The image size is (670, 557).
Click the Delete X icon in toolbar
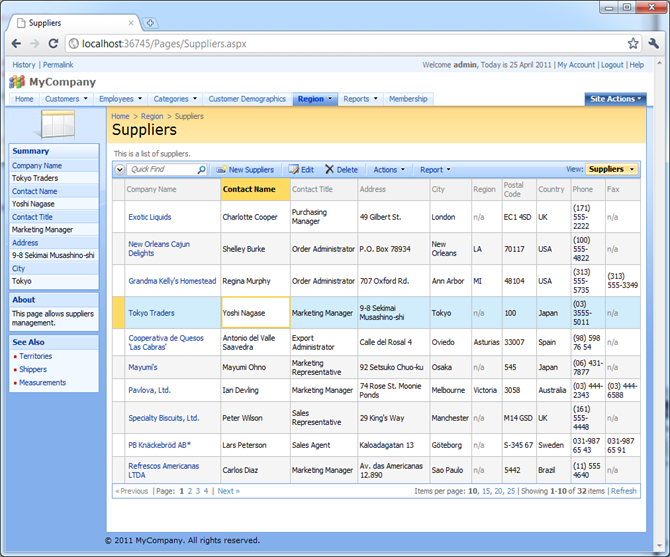point(329,170)
